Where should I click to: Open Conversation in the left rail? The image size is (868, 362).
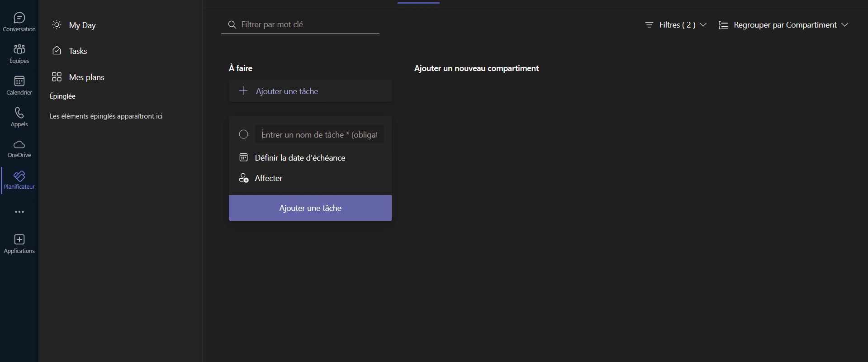pyautogui.click(x=19, y=22)
